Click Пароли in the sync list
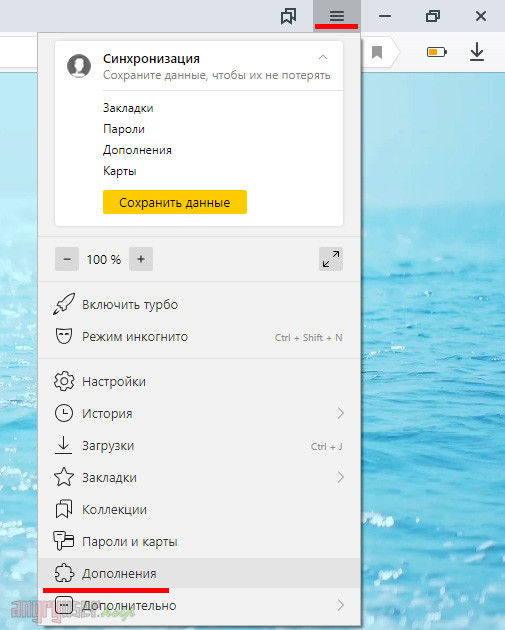The height and width of the screenshot is (630, 505). pyautogui.click(x=124, y=129)
